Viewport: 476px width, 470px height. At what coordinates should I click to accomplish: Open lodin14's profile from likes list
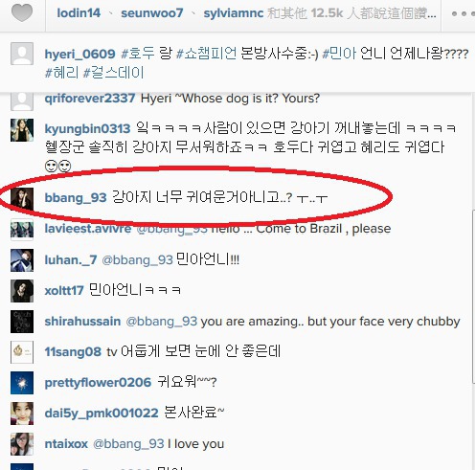click(x=79, y=13)
